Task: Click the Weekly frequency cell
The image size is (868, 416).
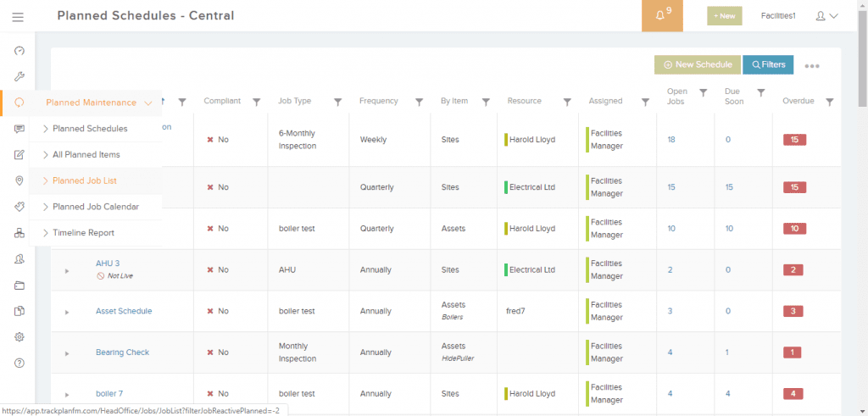Action: 373,140
